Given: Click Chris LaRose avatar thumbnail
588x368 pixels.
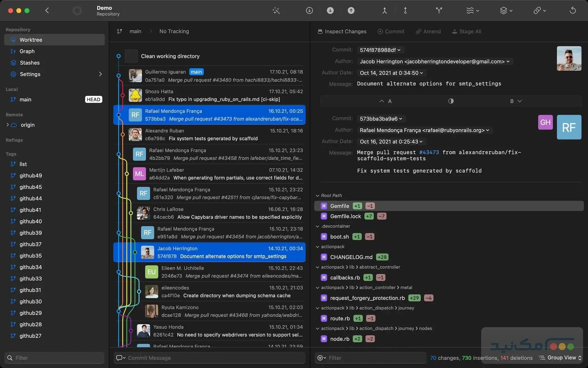Looking at the screenshot, I should point(143,213).
